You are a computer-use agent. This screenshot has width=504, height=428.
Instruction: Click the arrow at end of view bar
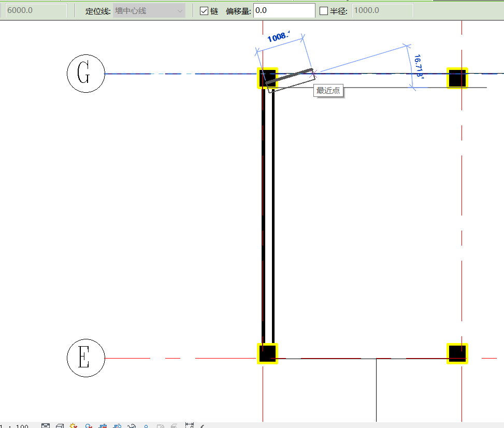202,426
